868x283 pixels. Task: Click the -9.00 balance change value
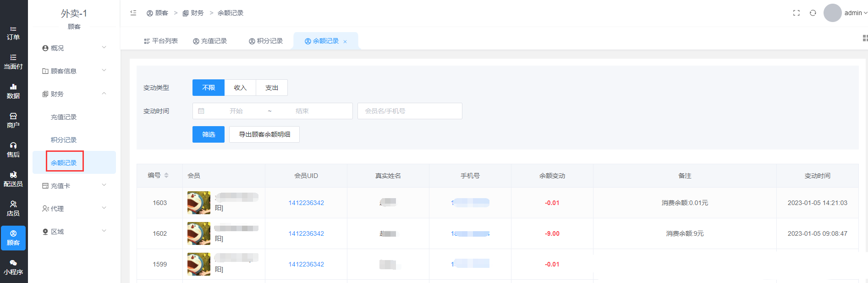tap(552, 233)
